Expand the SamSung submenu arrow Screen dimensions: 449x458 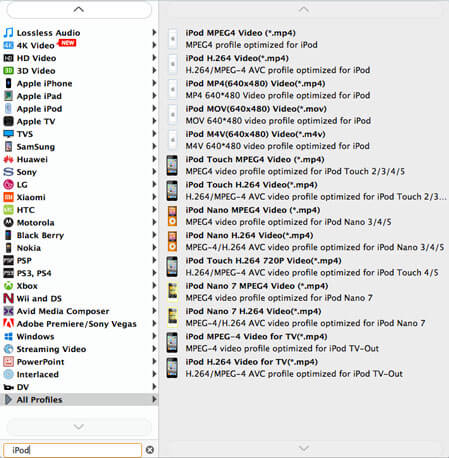point(154,146)
